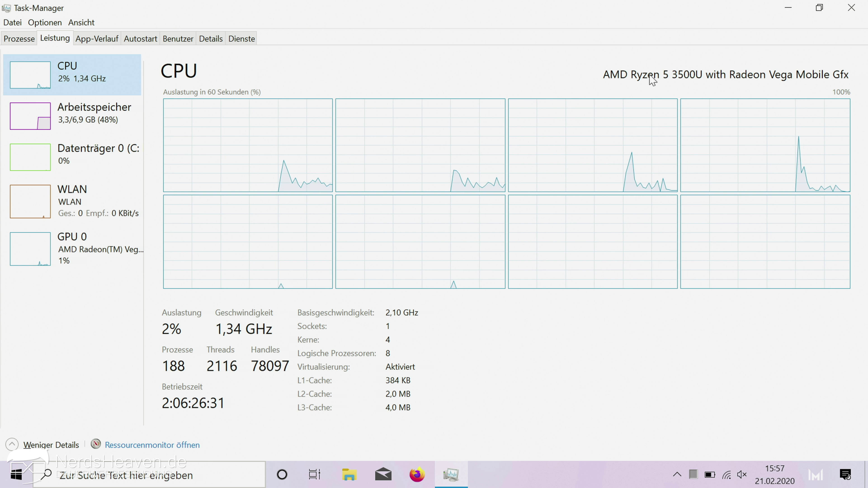Open the Autostart tab
The width and height of the screenshot is (868, 488).
[x=141, y=39]
